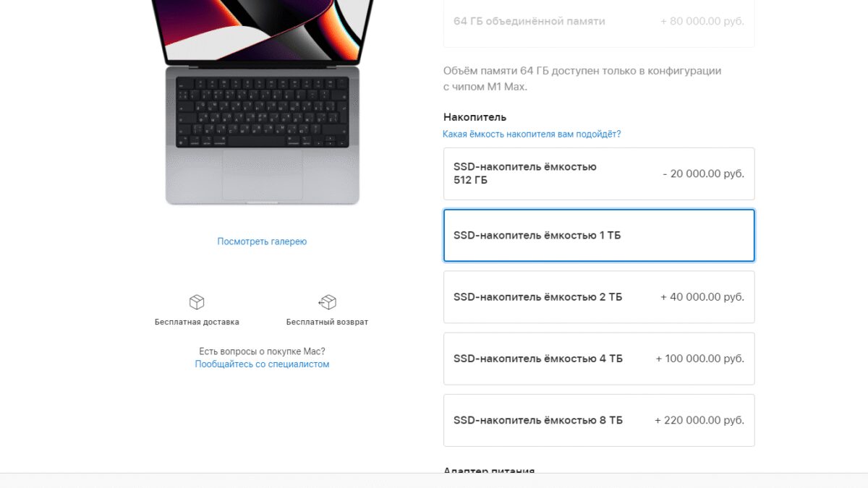The image size is (868, 488).
Task: Open the "Посмотреть галерею" gallery link
Action: coord(262,241)
